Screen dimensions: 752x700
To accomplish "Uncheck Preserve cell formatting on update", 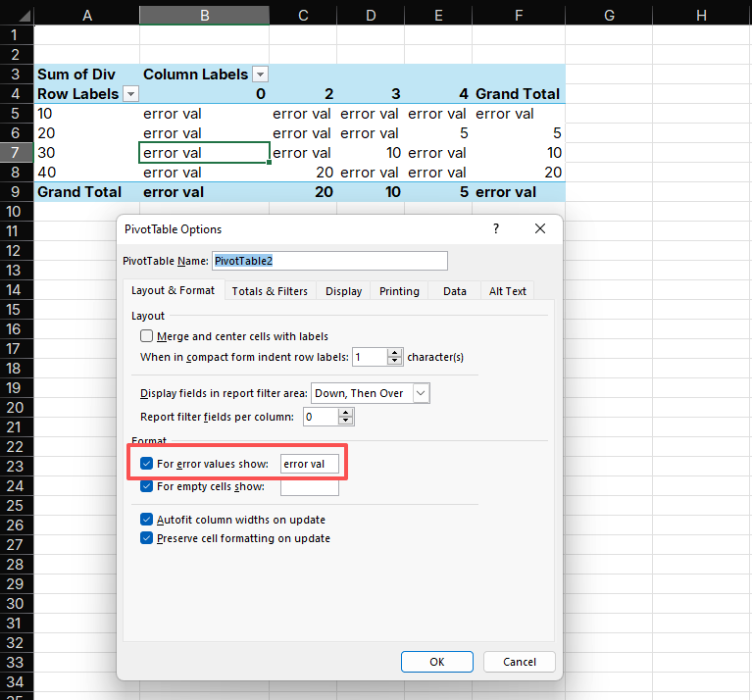I will pyautogui.click(x=147, y=538).
